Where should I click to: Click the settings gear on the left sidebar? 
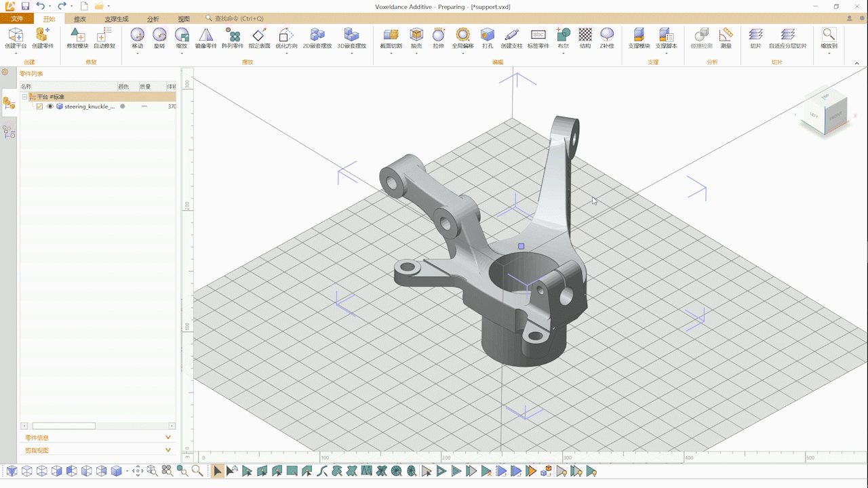(x=5, y=72)
